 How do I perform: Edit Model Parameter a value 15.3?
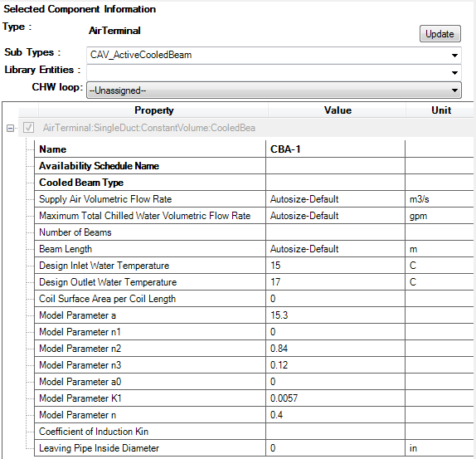[x=335, y=315]
